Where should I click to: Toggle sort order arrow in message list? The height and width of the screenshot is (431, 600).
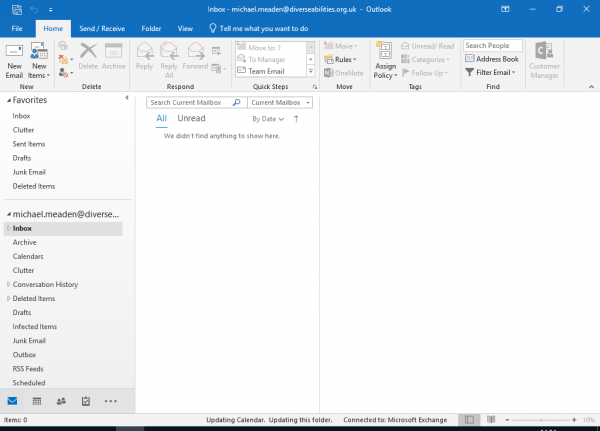pos(296,119)
